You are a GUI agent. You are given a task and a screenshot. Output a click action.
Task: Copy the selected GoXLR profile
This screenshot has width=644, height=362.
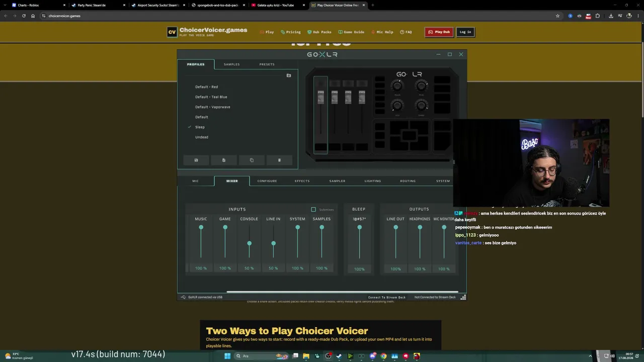coord(252,160)
